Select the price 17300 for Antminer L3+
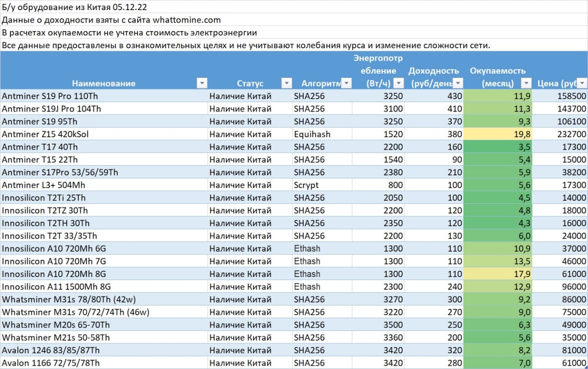588x369 pixels. pos(560,185)
